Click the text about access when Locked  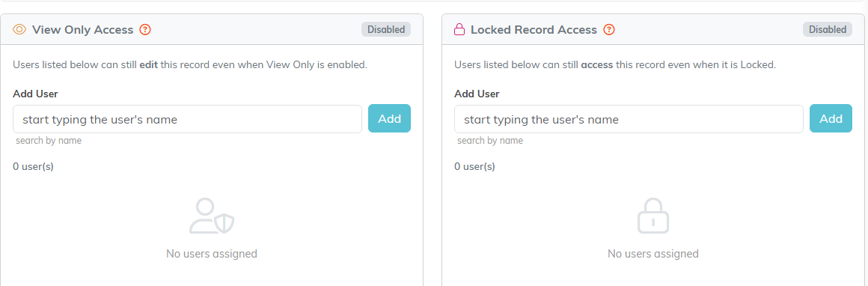click(x=615, y=65)
